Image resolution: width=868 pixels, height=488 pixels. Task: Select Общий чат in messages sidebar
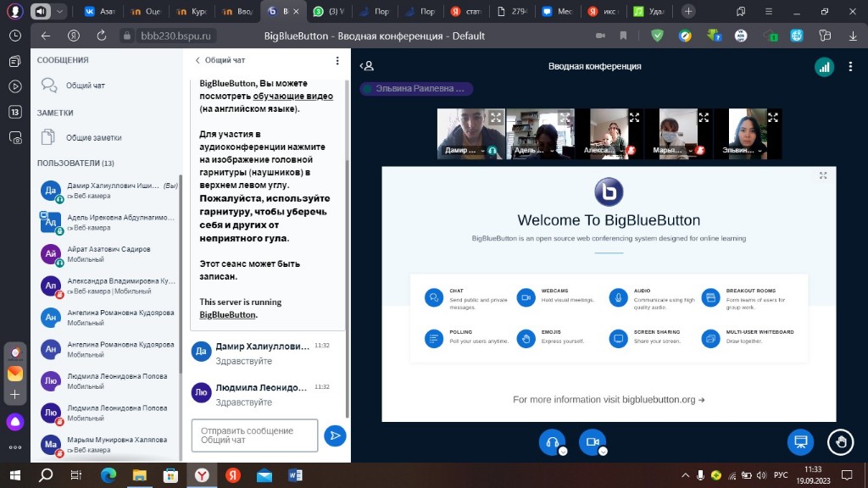(85, 86)
